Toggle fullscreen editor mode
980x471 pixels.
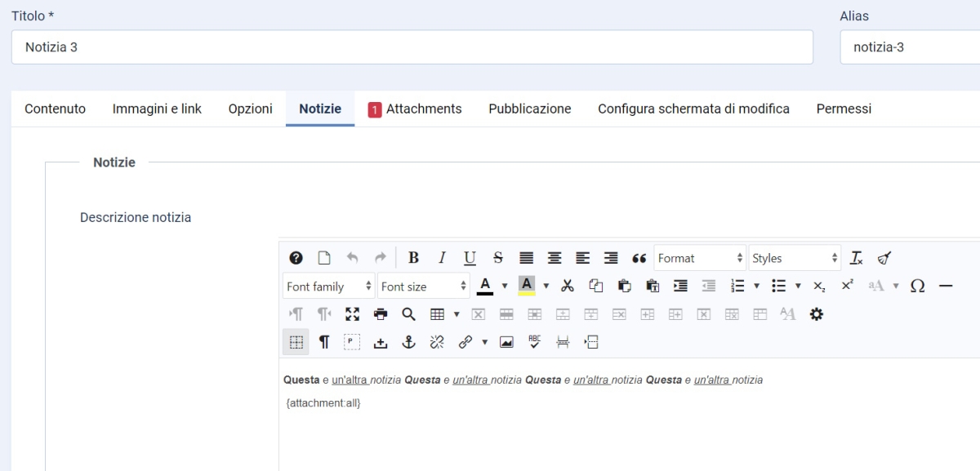tap(352, 313)
